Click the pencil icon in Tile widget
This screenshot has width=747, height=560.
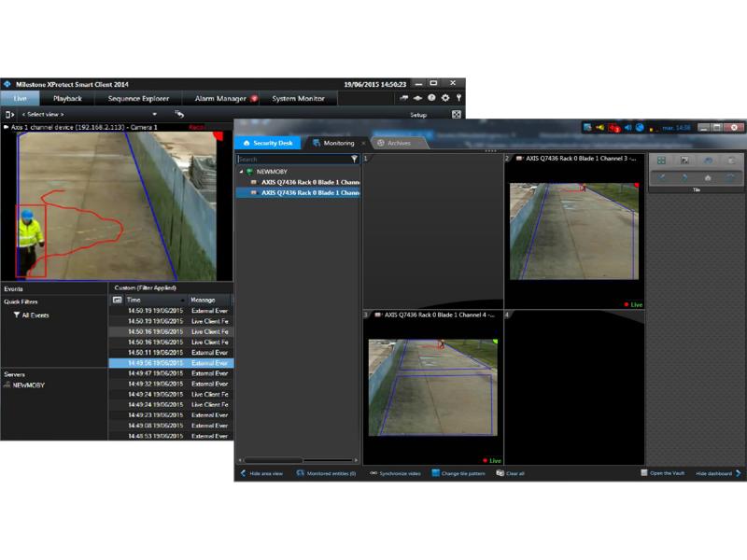click(661, 177)
